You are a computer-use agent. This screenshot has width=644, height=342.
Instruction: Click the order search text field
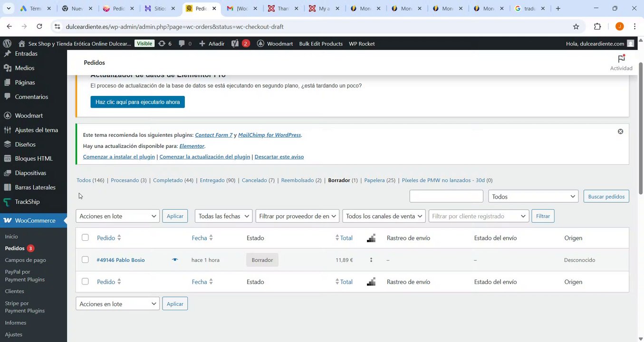[x=446, y=197]
